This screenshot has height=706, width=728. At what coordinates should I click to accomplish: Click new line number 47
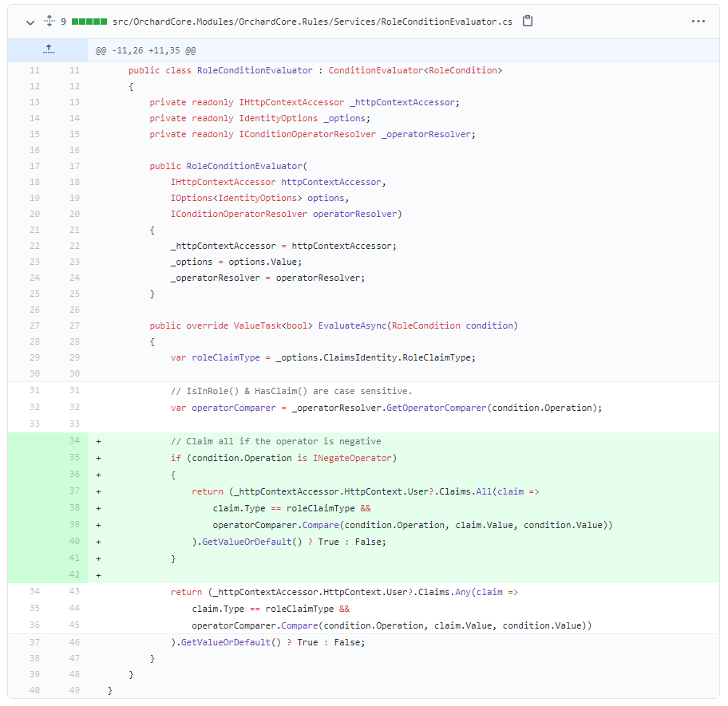coord(74,658)
